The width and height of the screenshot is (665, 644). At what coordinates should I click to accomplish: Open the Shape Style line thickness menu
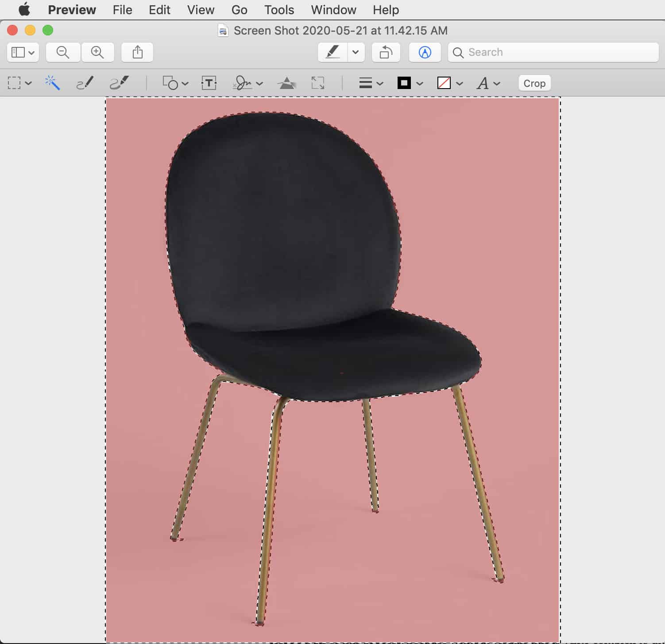[365, 83]
